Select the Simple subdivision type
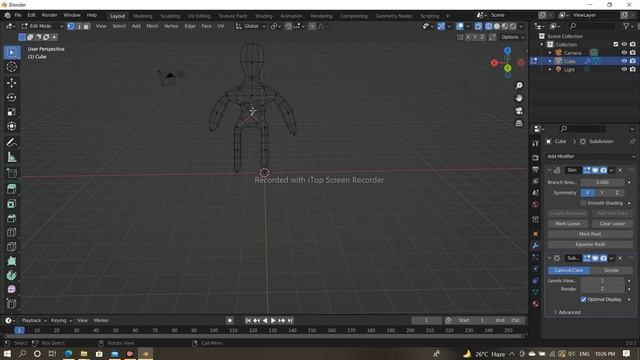The width and height of the screenshot is (640, 360). pos(611,270)
